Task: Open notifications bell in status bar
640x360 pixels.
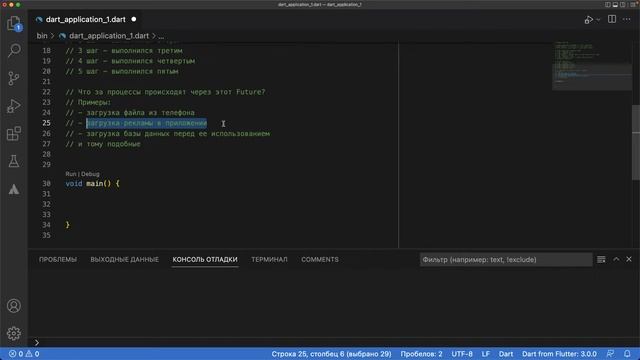Action: click(627, 354)
